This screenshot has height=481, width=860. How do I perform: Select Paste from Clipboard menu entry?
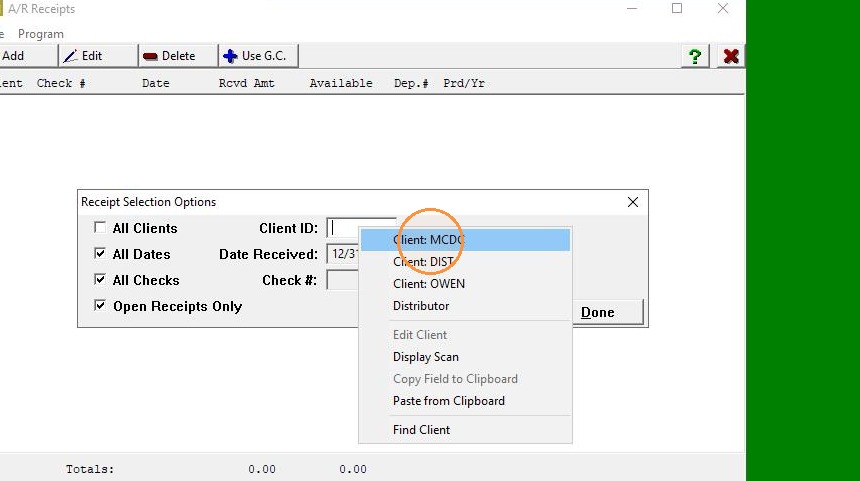pos(465,401)
